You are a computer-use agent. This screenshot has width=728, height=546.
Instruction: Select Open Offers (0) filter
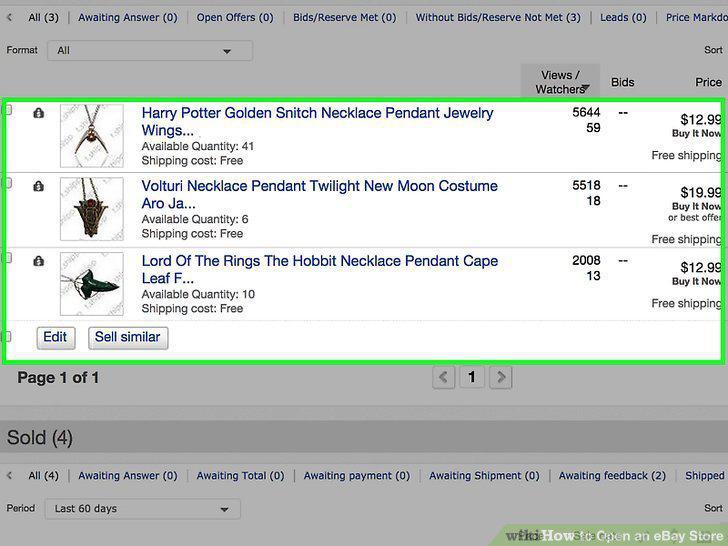(x=235, y=18)
